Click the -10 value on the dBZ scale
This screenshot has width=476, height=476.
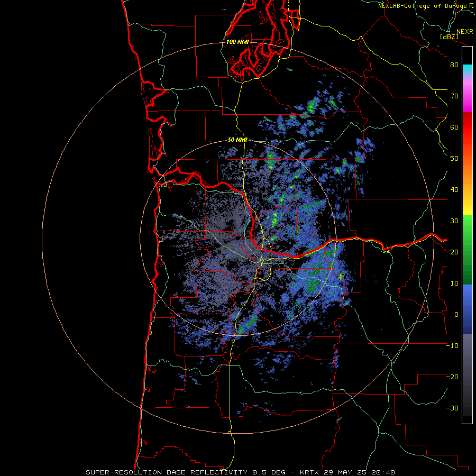[452, 346]
